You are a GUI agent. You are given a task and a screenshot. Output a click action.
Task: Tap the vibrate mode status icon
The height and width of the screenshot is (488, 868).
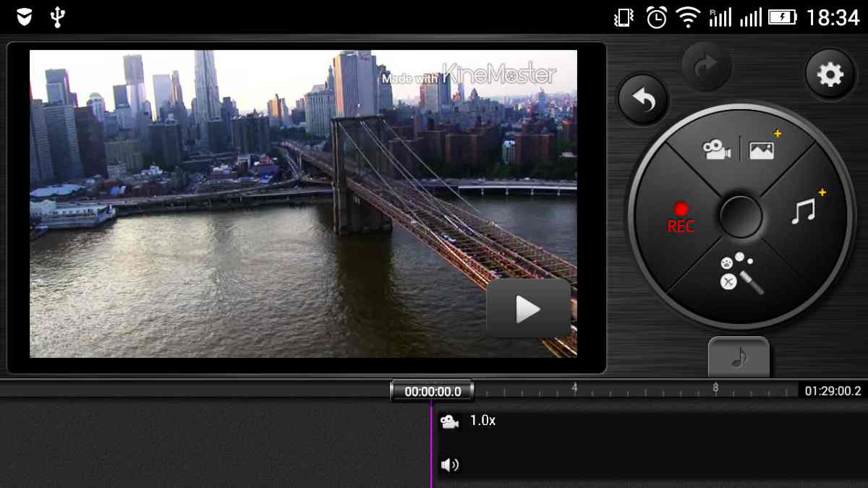coord(623,17)
